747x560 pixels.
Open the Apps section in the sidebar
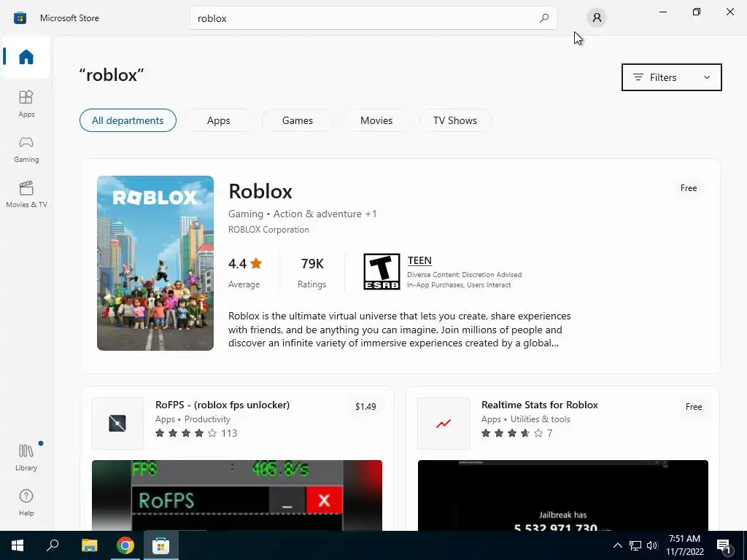point(26,104)
